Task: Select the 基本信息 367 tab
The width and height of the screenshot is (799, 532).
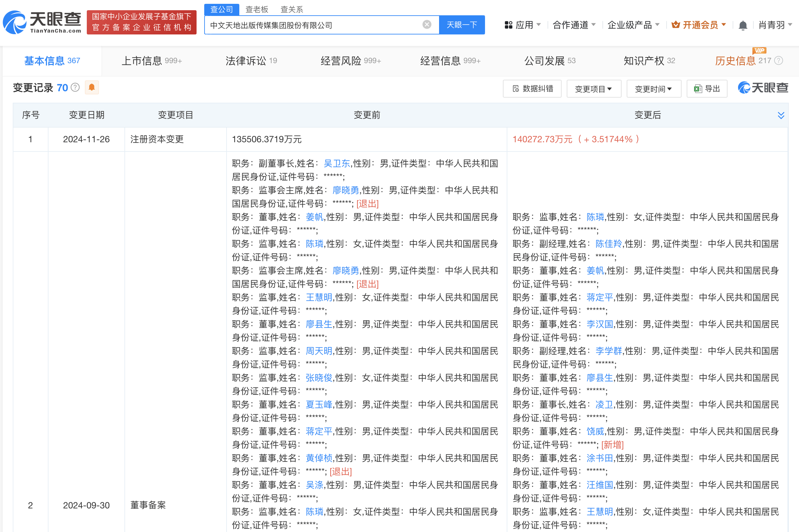Action: click(52, 61)
